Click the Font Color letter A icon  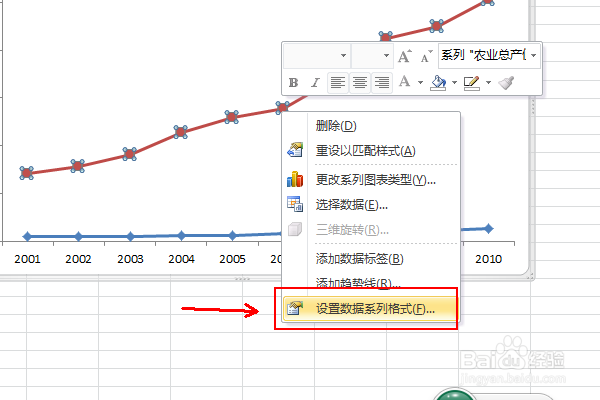[404, 82]
